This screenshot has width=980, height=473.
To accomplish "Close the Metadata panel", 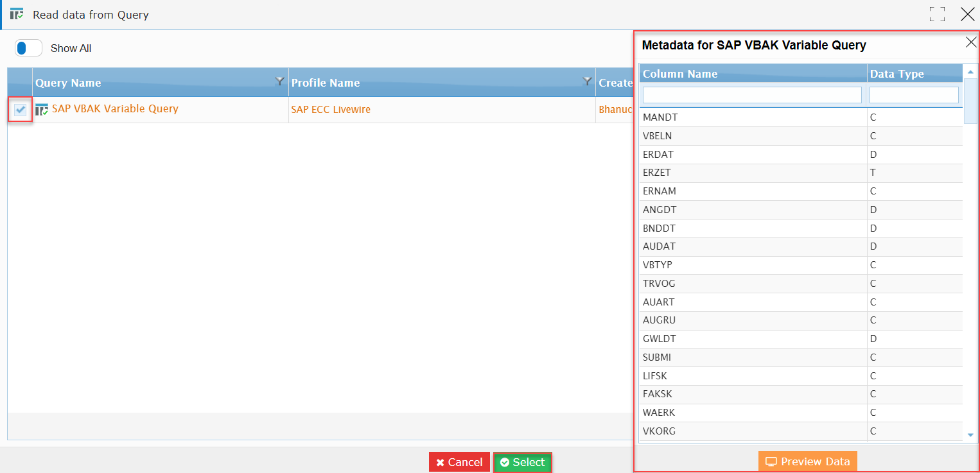I will (970, 43).
